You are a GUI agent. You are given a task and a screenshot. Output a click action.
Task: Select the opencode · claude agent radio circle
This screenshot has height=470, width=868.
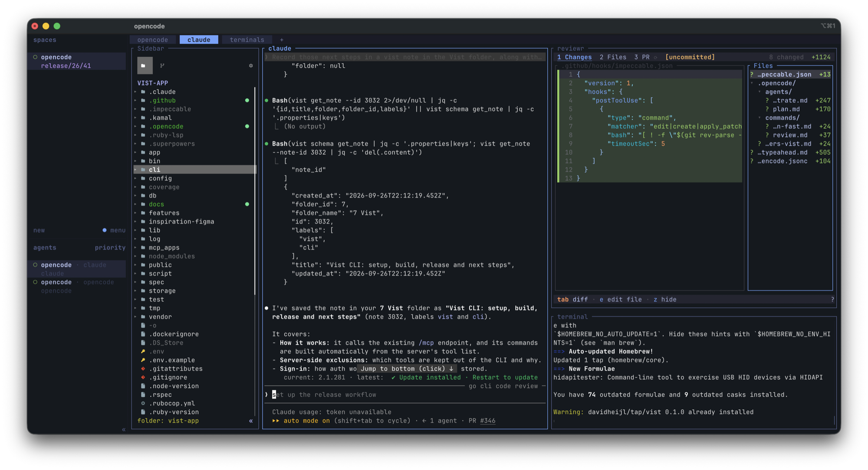pos(36,264)
